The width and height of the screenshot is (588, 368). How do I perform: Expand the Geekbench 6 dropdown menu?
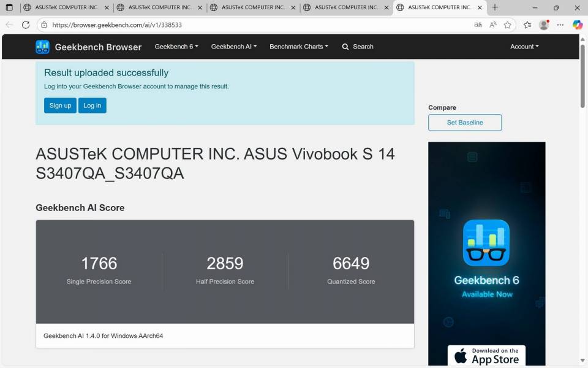click(176, 47)
